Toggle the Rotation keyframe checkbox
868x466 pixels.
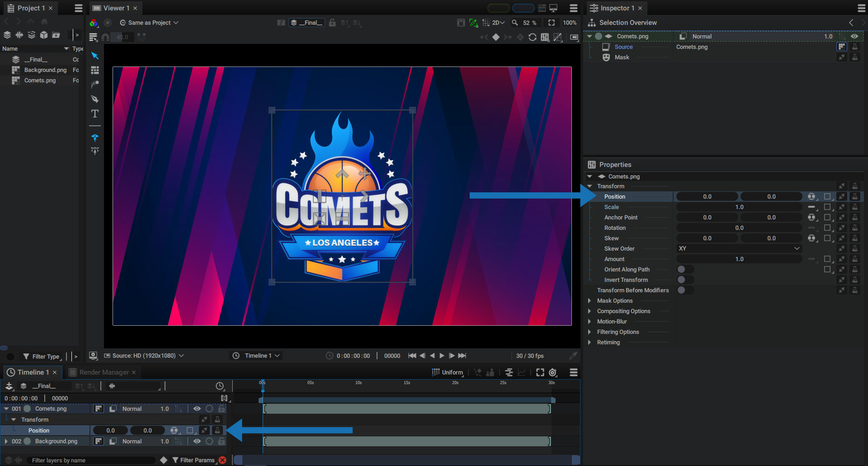click(827, 228)
